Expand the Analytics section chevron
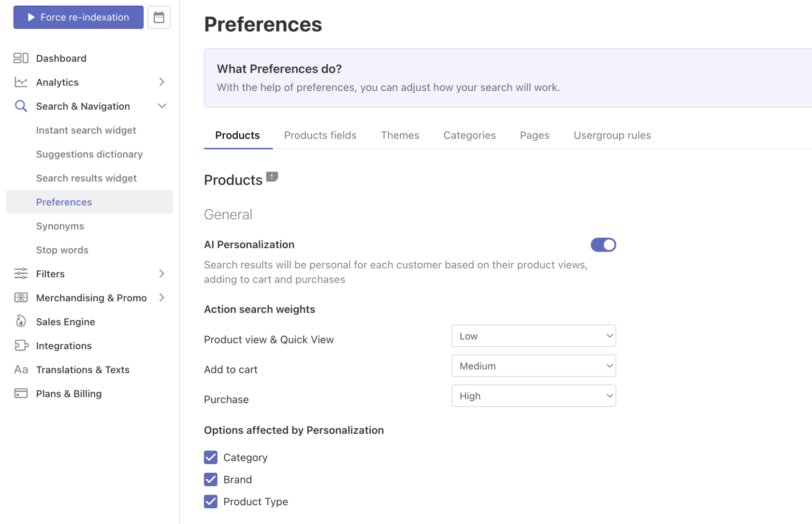The width and height of the screenshot is (812, 524). [x=161, y=82]
